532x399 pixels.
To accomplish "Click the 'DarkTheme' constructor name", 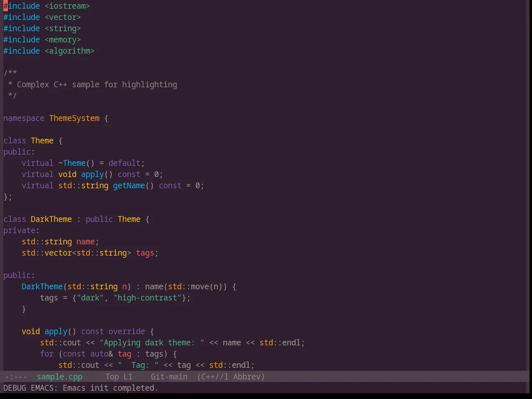I will point(42,286).
